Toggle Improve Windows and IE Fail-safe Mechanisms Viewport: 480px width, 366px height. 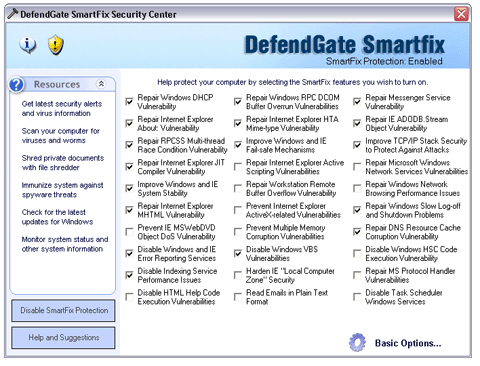(238, 145)
